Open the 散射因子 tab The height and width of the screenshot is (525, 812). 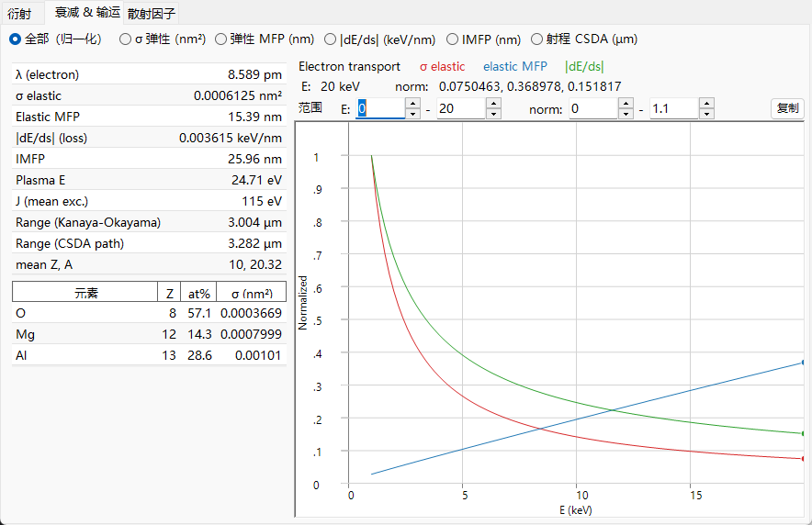pos(152,14)
